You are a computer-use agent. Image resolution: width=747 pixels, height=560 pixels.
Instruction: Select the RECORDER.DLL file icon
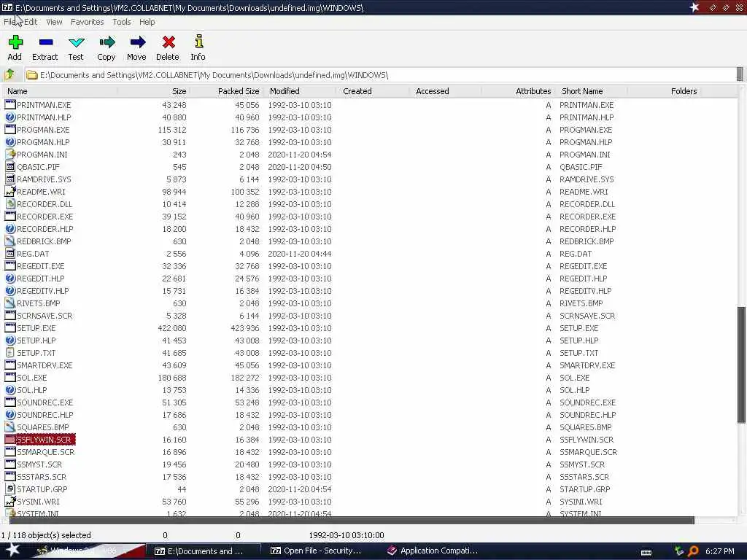pyautogui.click(x=10, y=204)
